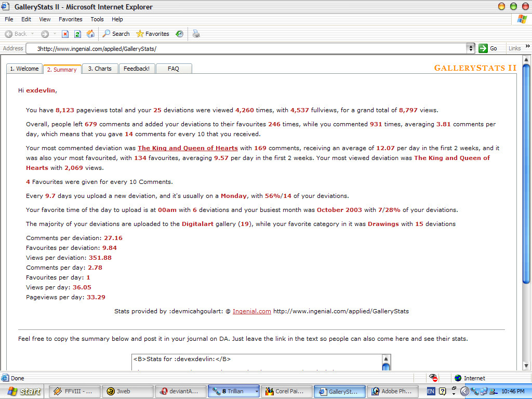Click the Done status bar text
Screen dimensions: 532x399
(17, 378)
